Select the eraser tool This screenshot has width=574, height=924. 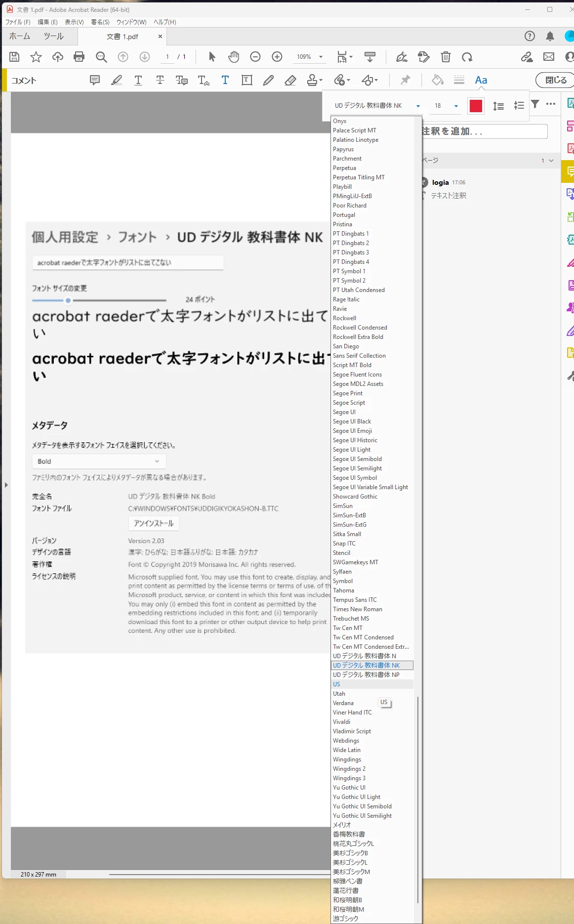coord(290,80)
